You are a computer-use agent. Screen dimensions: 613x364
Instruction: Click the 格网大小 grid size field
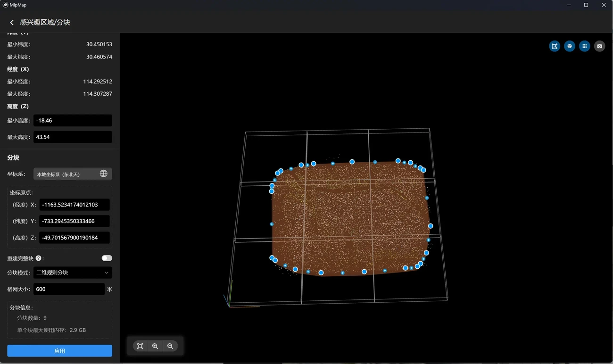(x=69, y=289)
